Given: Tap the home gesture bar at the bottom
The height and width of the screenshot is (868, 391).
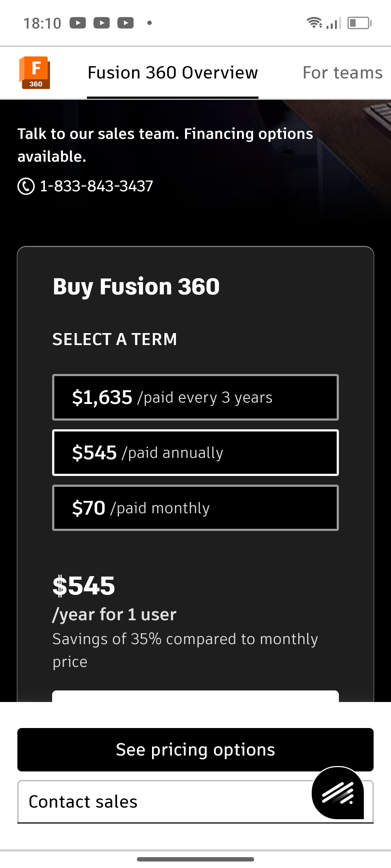Looking at the screenshot, I should (x=195, y=859).
